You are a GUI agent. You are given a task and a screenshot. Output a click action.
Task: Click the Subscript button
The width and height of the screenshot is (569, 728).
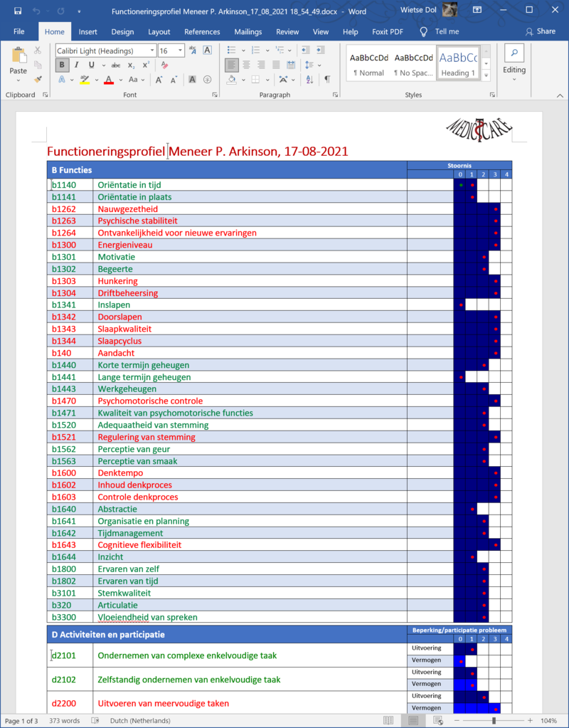tap(131, 65)
